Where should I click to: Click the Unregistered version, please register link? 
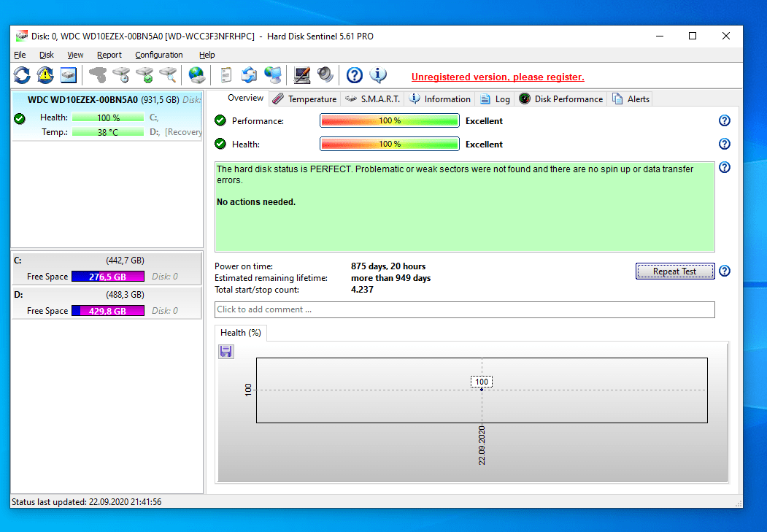click(498, 77)
